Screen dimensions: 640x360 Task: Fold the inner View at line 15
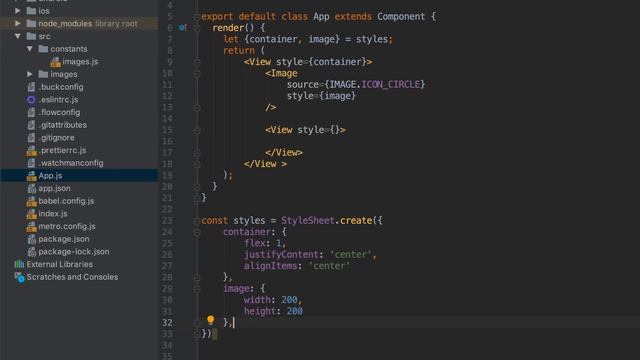click(197, 130)
